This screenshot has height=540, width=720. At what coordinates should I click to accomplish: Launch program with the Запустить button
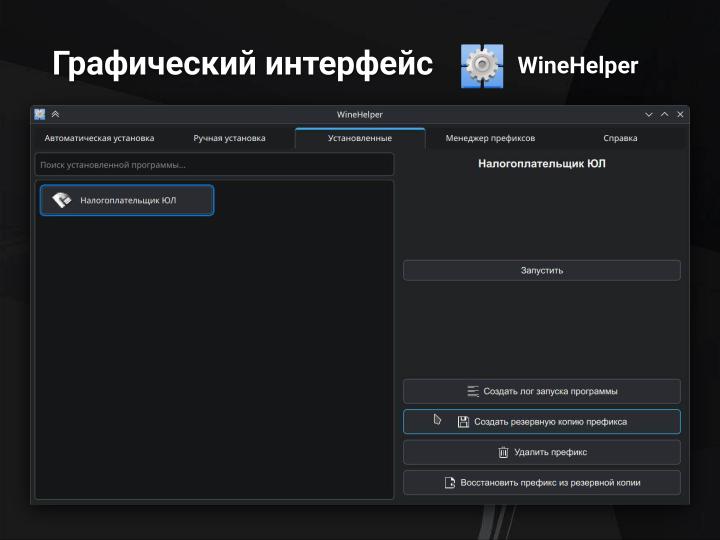click(x=542, y=270)
